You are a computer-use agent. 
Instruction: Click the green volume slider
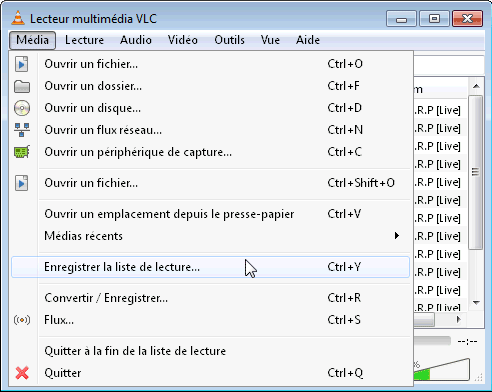[441, 370]
